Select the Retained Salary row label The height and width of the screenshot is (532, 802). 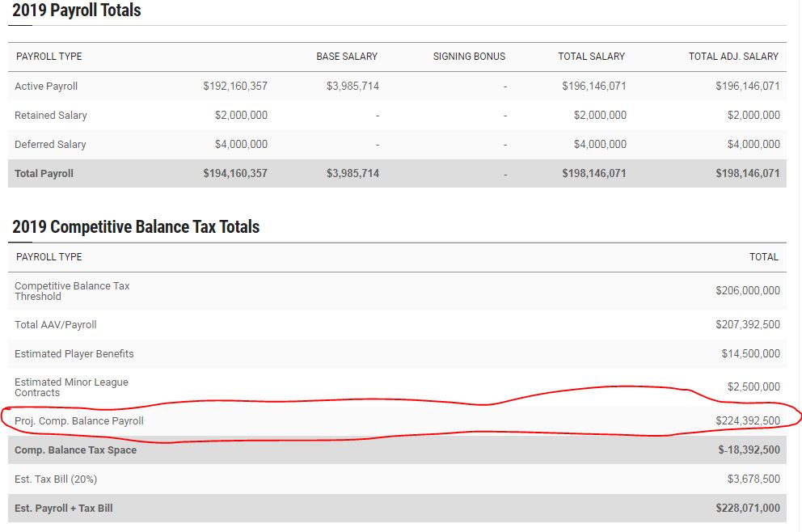click(50, 116)
